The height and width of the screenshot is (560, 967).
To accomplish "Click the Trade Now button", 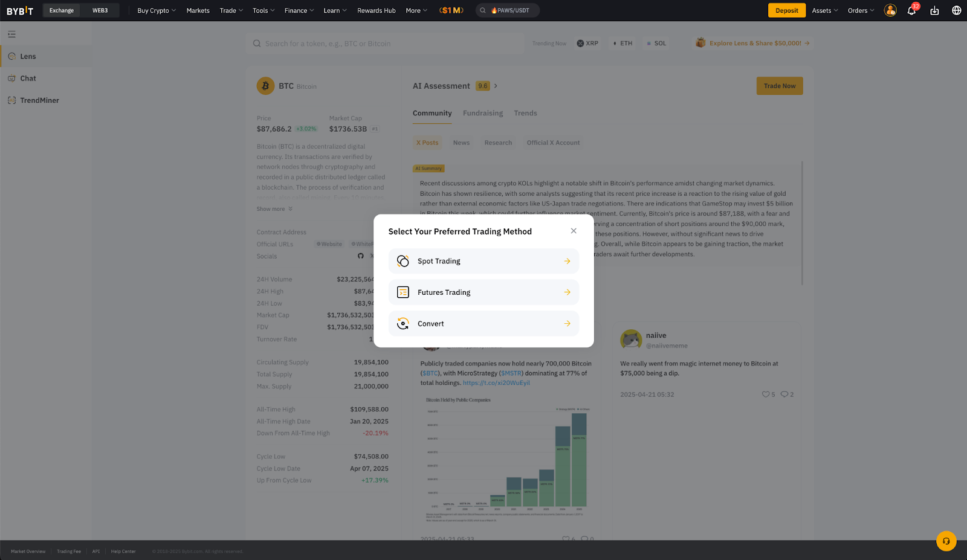I will click(780, 86).
